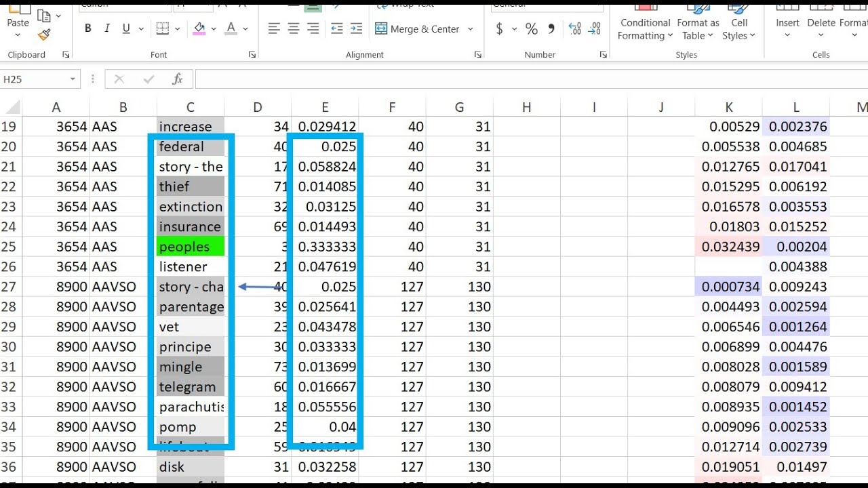Image resolution: width=868 pixels, height=488 pixels.
Task: Open the accounting format dropdown arrow
Action: (x=514, y=29)
